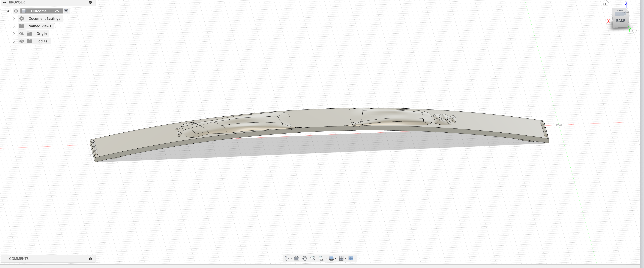The width and height of the screenshot is (644, 268).
Task: Show the Origin folder visibility
Action: (x=22, y=33)
